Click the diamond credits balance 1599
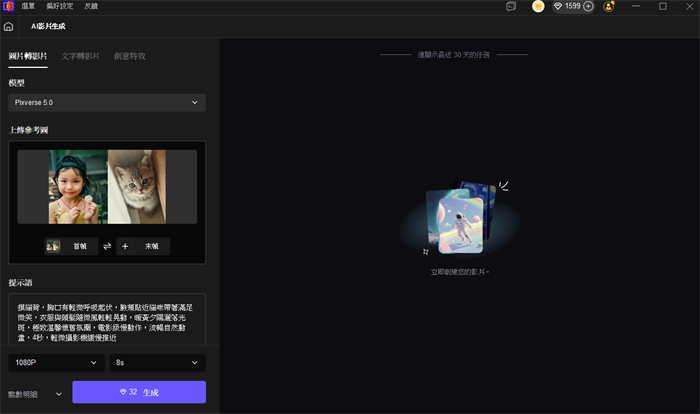This screenshot has width=700, height=414. [567, 6]
